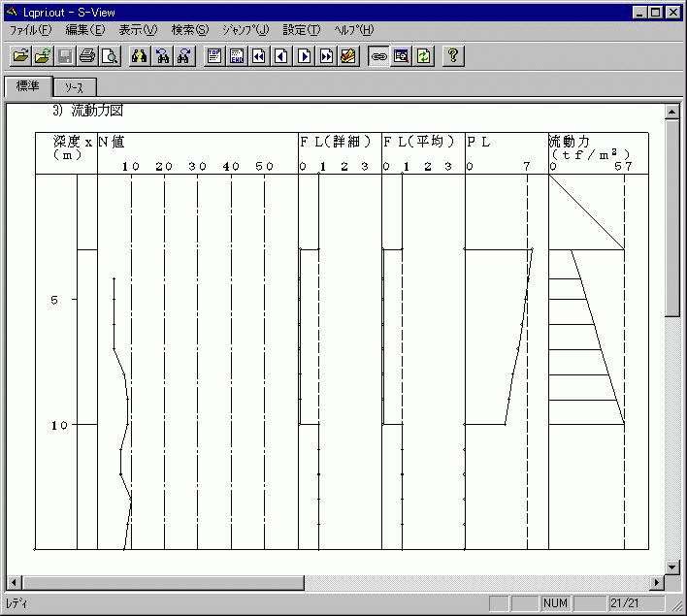Jump to top of document icon
Image resolution: width=687 pixels, height=616 pixels.
214,56
